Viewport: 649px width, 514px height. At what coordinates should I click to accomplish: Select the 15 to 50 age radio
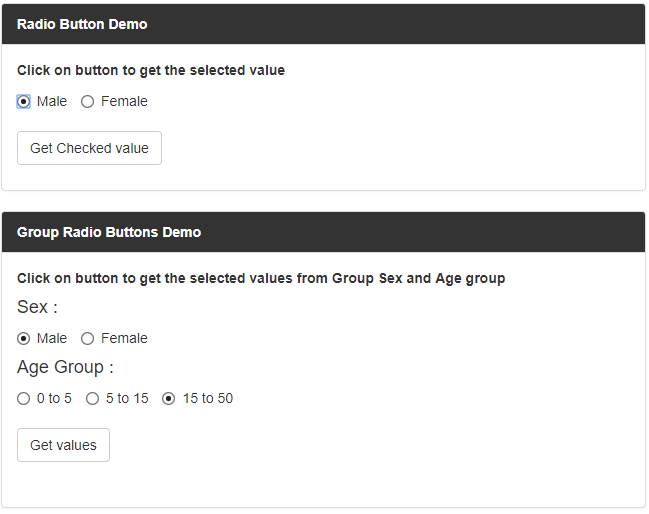169,398
